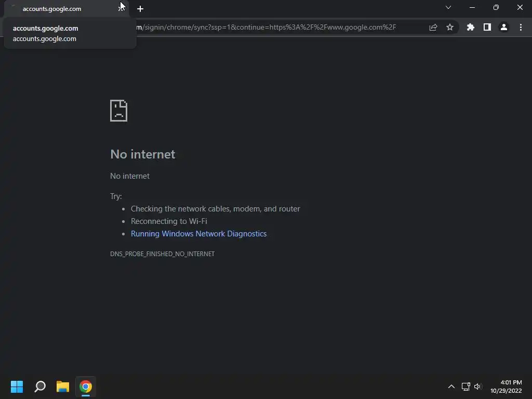Open the clock showing 4:01 PM
The width and height of the screenshot is (532, 399).
coord(506,387)
